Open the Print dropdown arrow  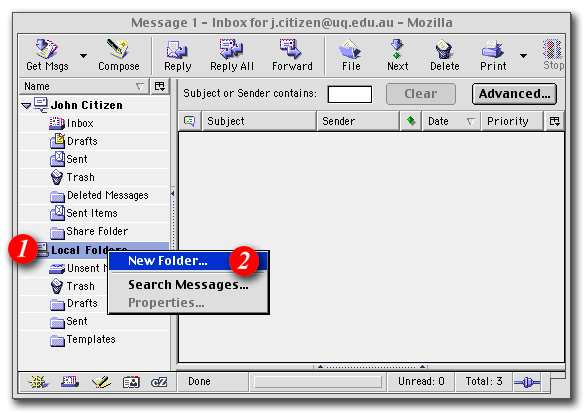[x=523, y=56]
